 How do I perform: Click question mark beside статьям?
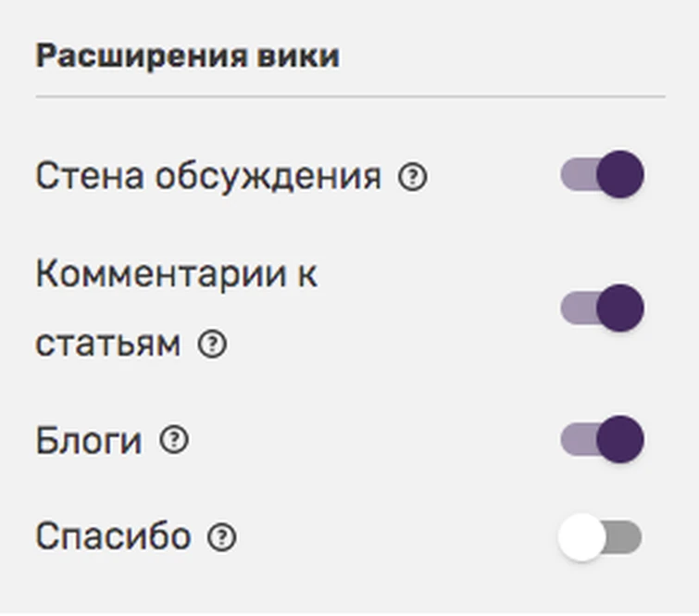click(213, 345)
